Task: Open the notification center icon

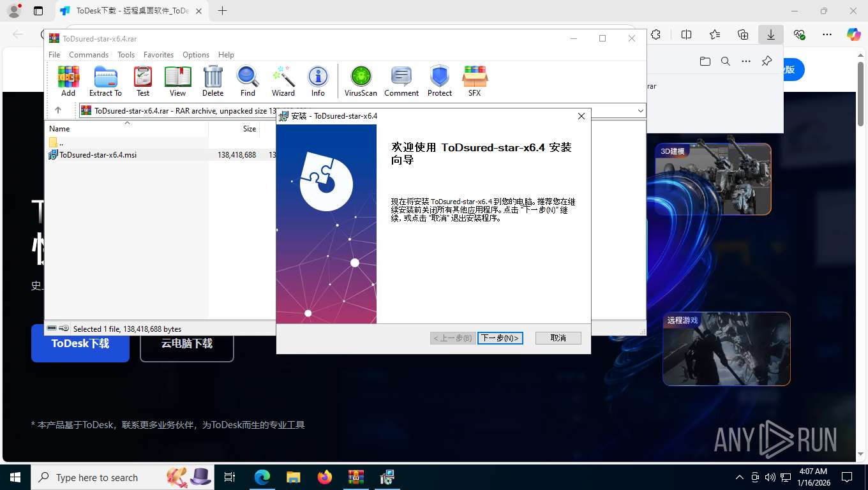Action: click(847, 477)
